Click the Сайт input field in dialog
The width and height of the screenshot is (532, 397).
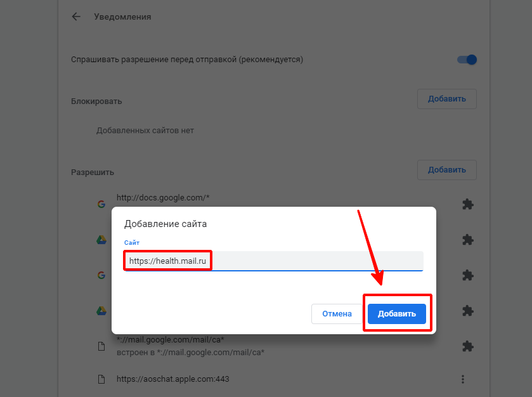click(273, 261)
